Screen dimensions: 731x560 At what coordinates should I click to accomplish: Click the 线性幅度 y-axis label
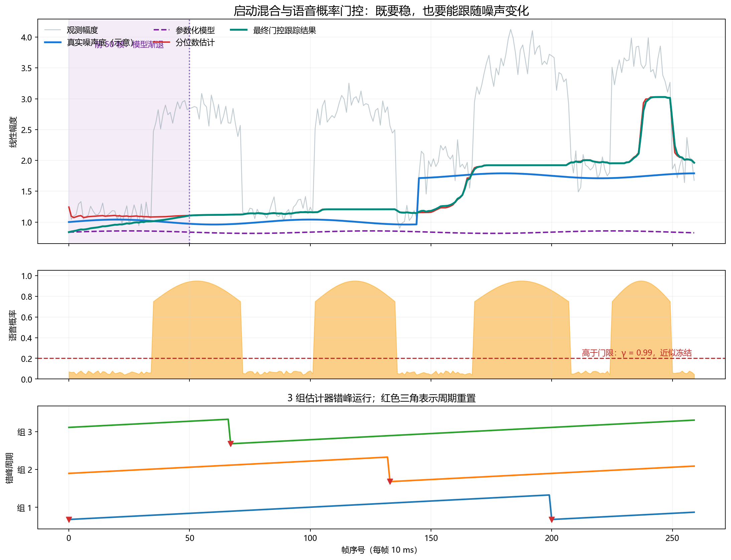13,132
